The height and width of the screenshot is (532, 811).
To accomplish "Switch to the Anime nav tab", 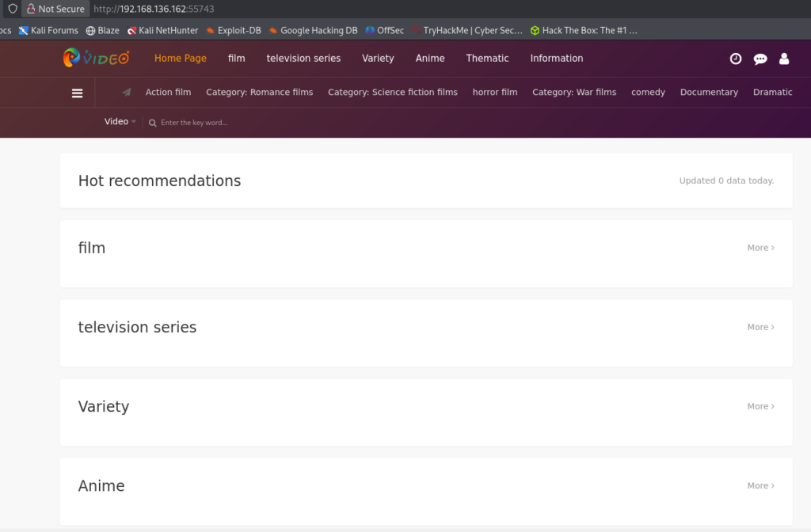I will click(x=430, y=59).
